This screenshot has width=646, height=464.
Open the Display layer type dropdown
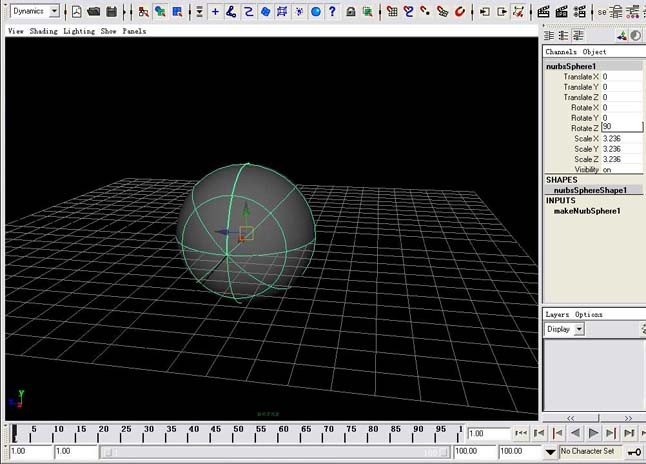[579, 329]
